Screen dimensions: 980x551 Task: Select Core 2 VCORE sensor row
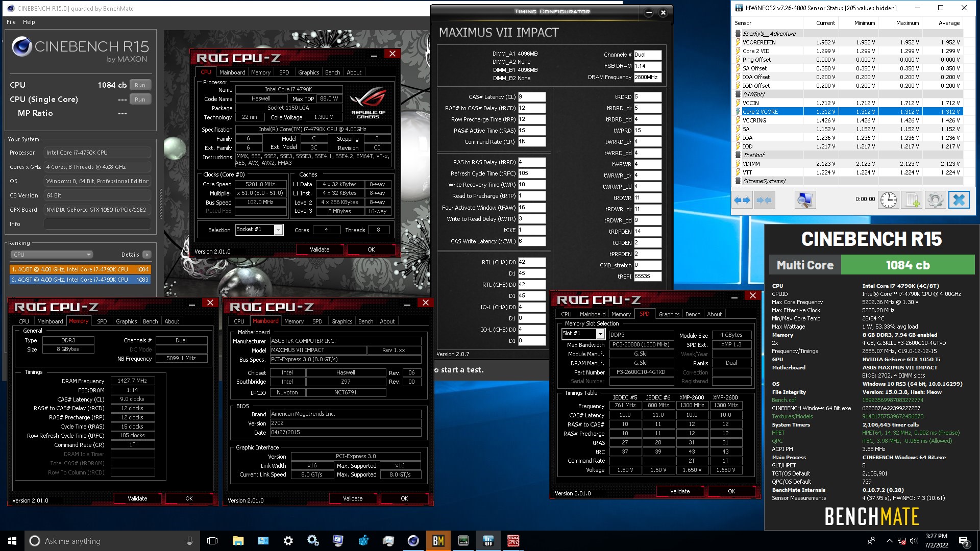point(848,112)
